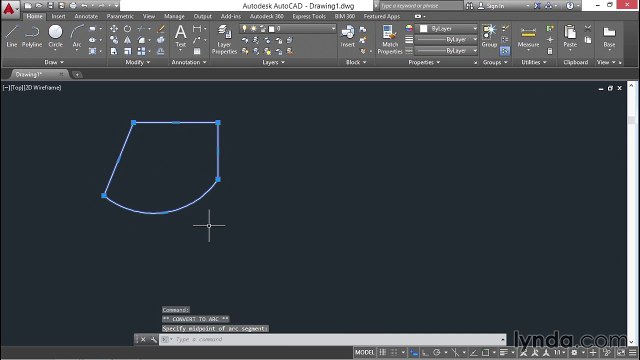The image size is (640, 360).
Task: Click the Cut icon in Clipboard panel
Action: (x=588, y=29)
